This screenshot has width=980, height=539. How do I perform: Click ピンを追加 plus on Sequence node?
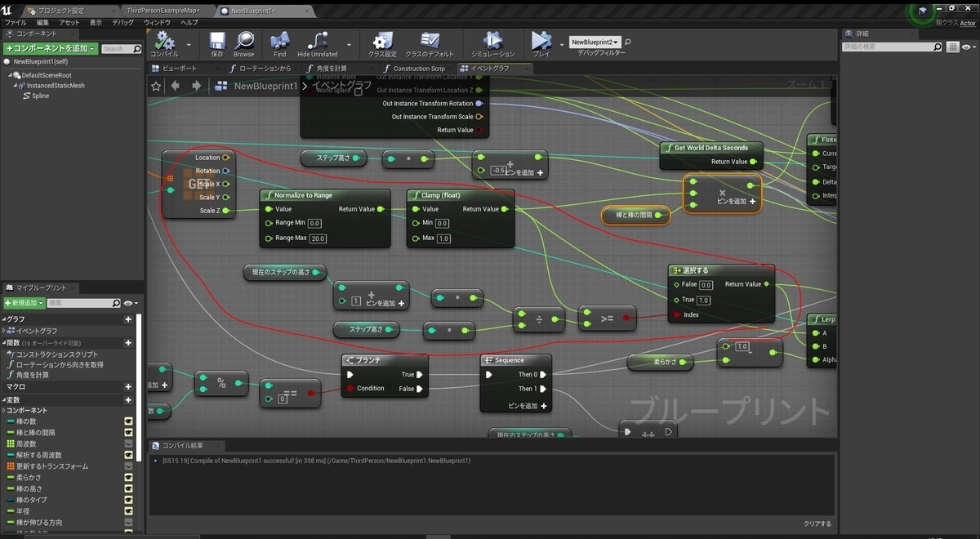[543, 405]
